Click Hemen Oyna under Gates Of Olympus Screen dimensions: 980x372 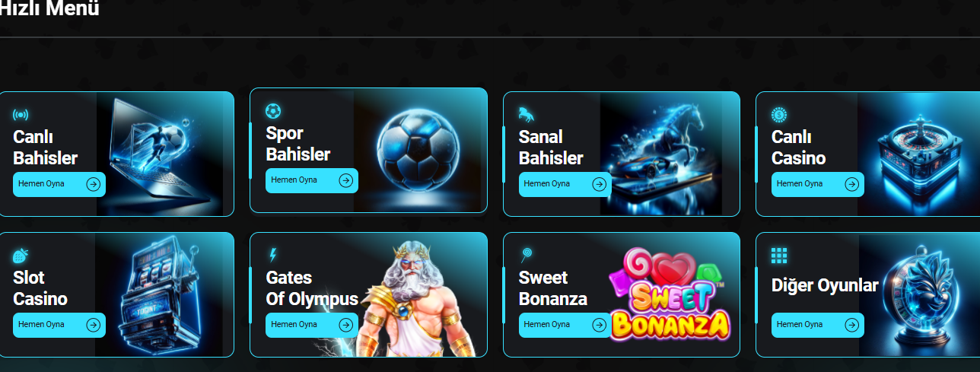[312, 325]
